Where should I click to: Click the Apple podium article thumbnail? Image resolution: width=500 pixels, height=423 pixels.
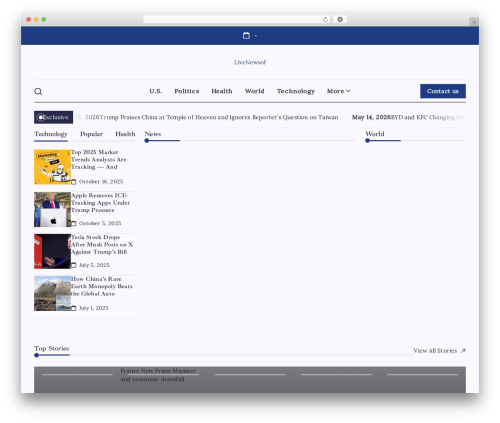coord(52,209)
